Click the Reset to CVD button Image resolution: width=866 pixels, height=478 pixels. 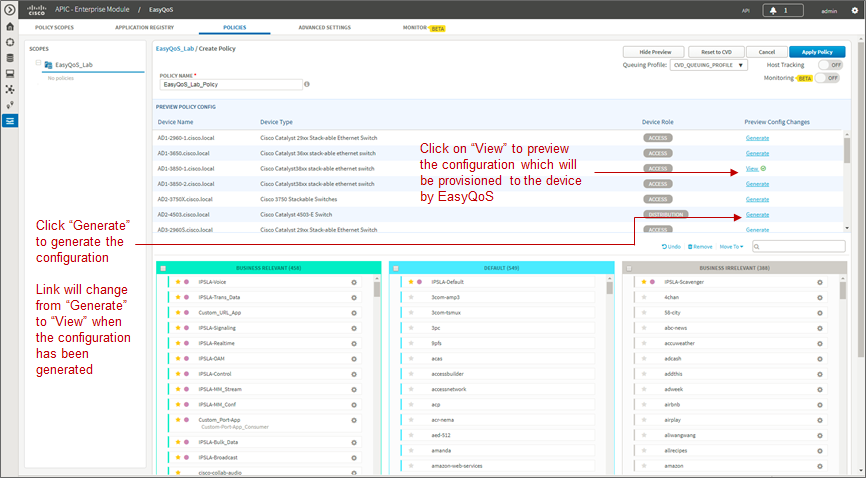pos(716,52)
